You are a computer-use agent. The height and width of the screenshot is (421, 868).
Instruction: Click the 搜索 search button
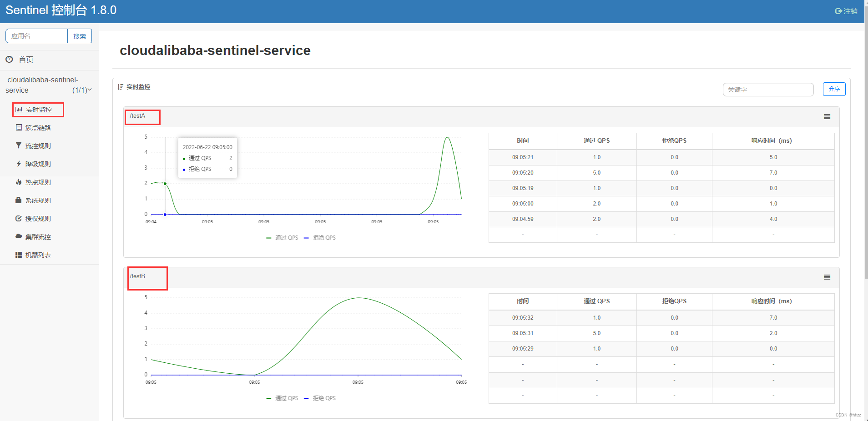80,36
